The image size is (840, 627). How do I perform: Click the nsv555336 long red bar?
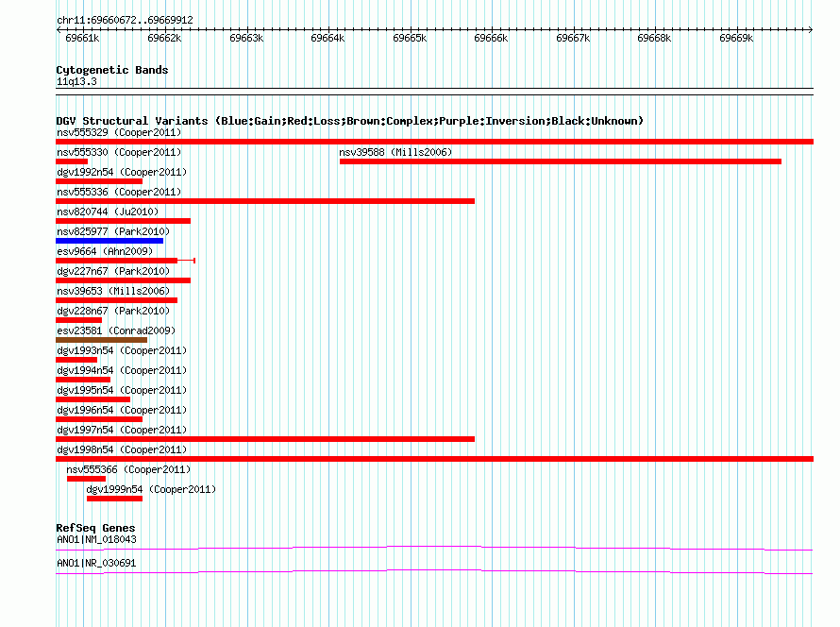265,201
